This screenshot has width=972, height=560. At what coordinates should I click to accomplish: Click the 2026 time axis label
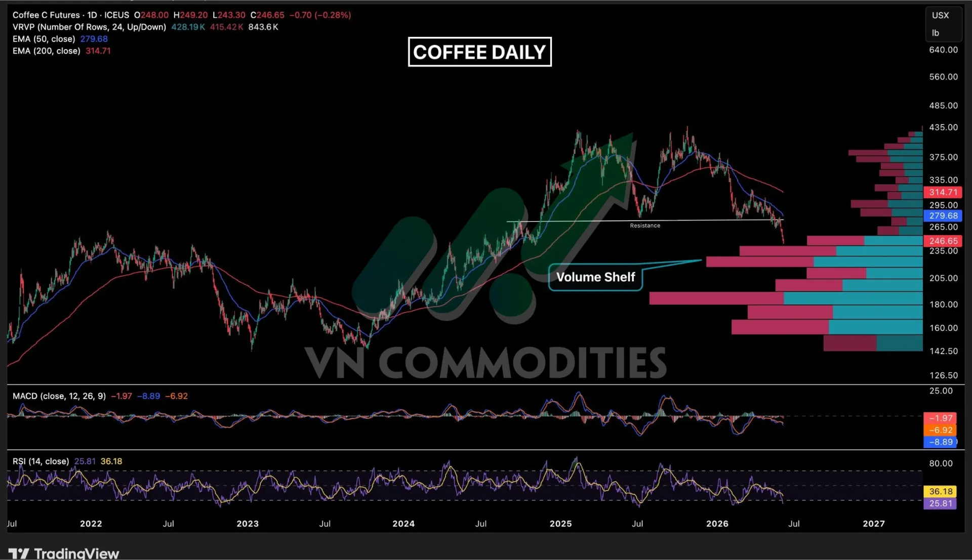pos(717,524)
